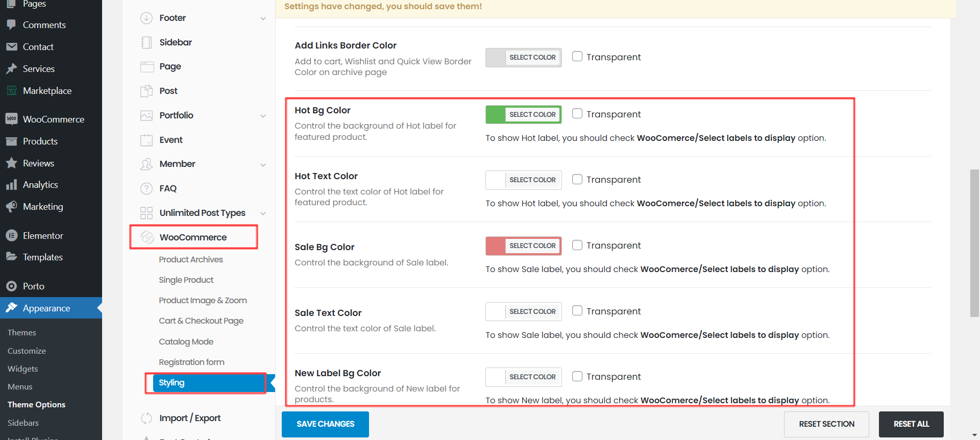Viewport: 980px width, 440px height.
Task: Toggle Transparent for Sale Bg Color
Action: [x=577, y=245]
